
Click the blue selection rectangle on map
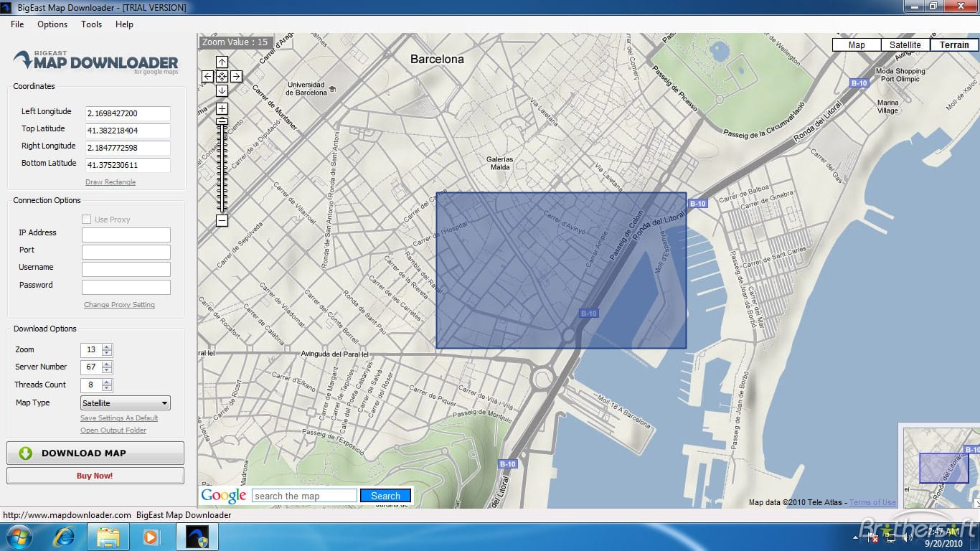coord(561,270)
